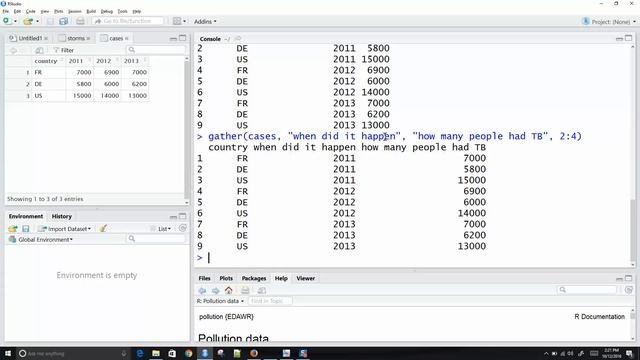Click the Help pane search field
640x360 pixels.
[x=588, y=290]
